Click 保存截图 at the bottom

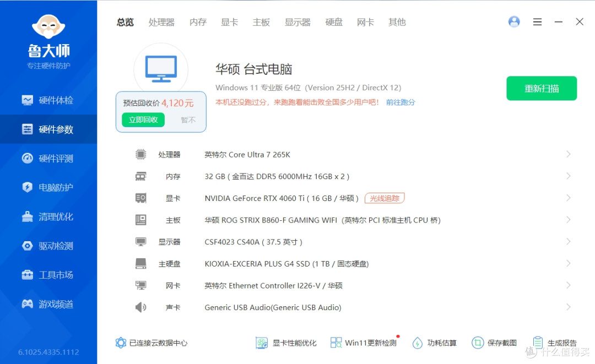[x=494, y=343]
